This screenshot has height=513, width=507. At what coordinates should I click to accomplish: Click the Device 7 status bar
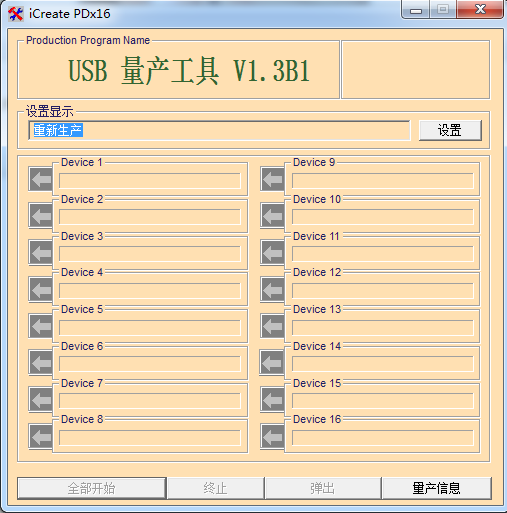click(150, 401)
